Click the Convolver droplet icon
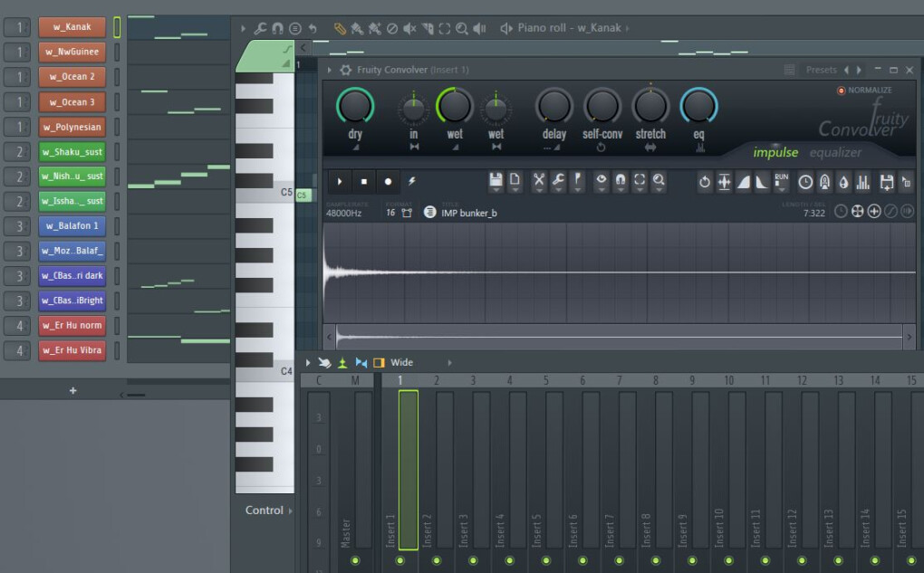924x573 pixels. [844, 182]
